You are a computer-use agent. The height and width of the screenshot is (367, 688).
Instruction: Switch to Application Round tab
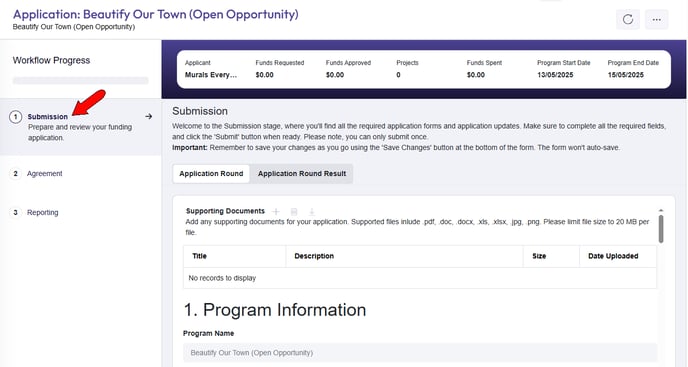coord(211,174)
